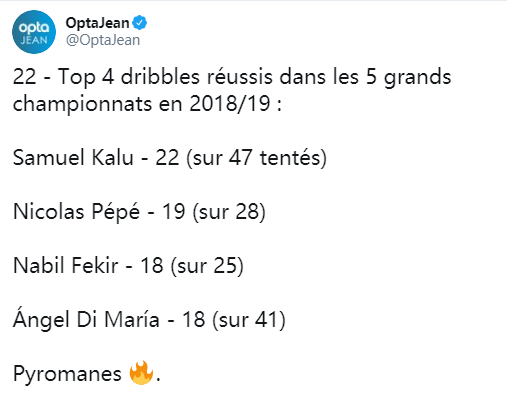
Task: Click "5 grands" in the headline
Action: pos(409,78)
